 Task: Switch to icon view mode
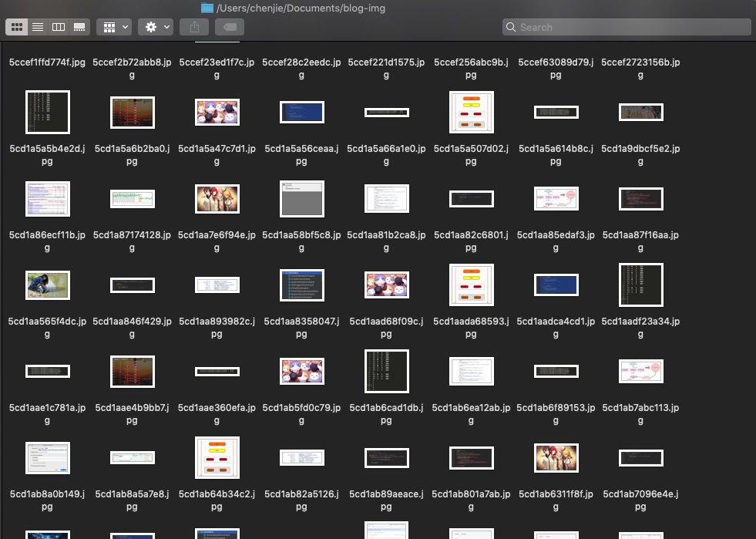(16, 27)
